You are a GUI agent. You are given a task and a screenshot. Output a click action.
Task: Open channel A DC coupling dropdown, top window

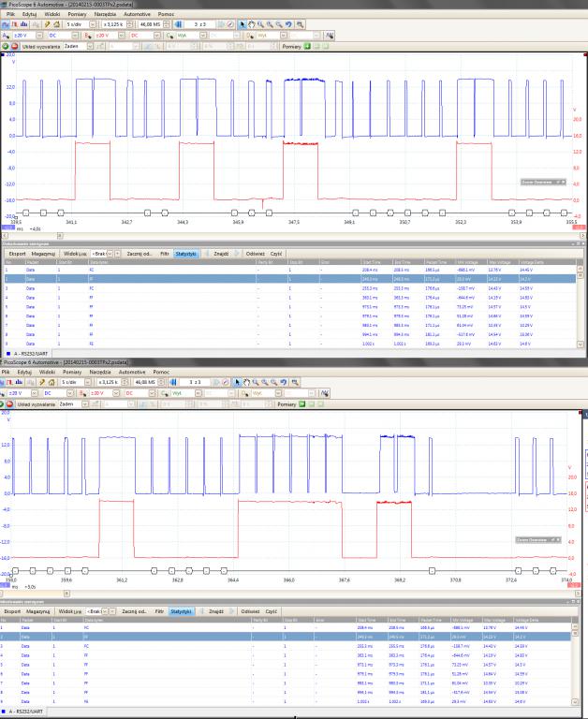point(75,36)
